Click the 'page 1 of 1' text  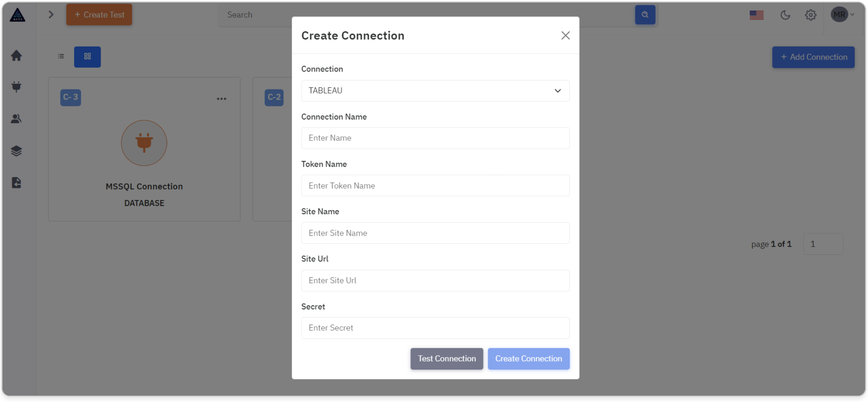771,244
